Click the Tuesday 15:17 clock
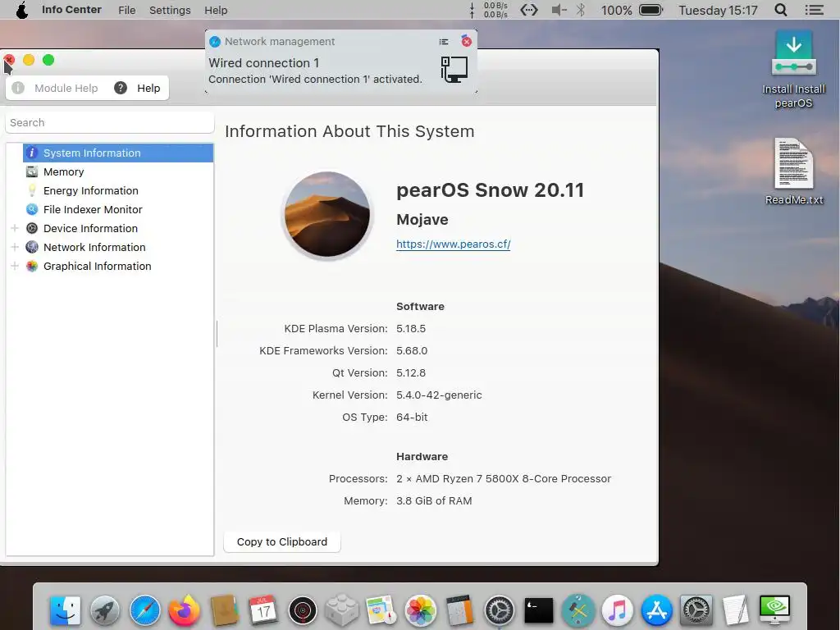 point(718,10)
